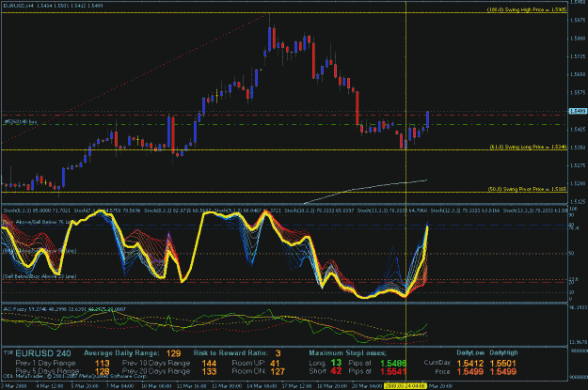Select the Swing Long Price 1.5340 label
The width and height of the screenshot is (588, 390).
[528, 147]
